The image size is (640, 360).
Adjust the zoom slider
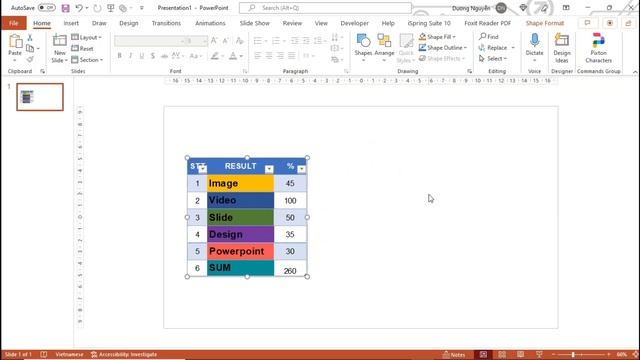(x=573, y=354)
